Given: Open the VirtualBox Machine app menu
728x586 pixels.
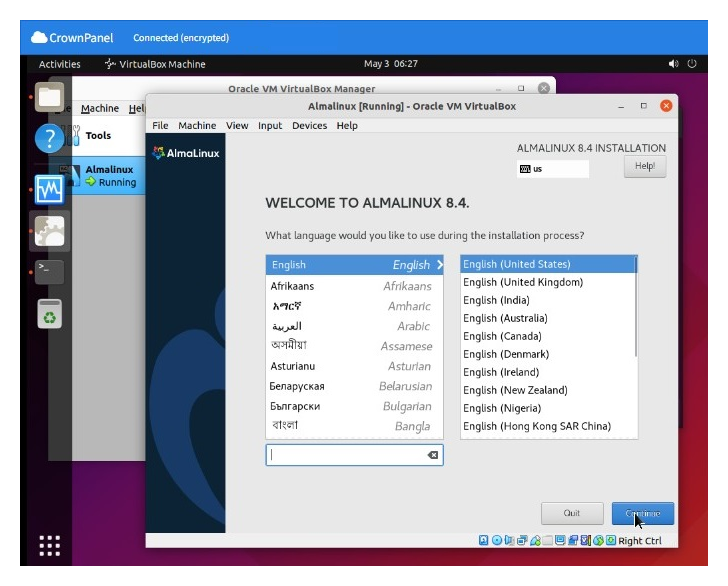Looking at the screenshot, I should click(155, 64).
